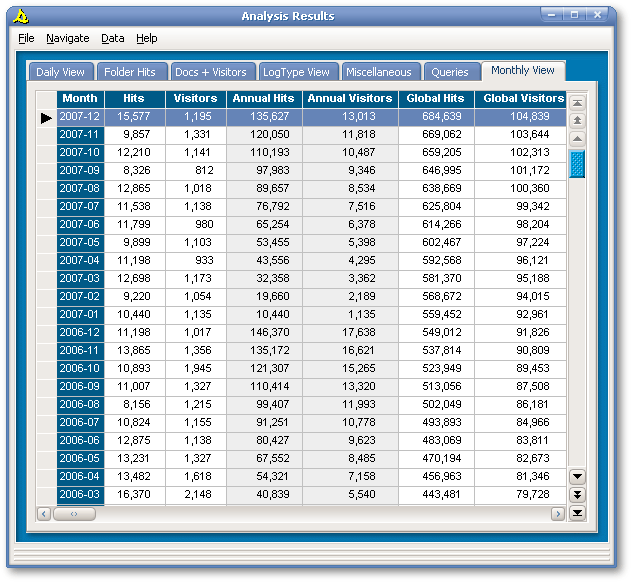
Task: Switch to the Folder Hits tab
Action: pyautogui.click(x=130, y=72)
